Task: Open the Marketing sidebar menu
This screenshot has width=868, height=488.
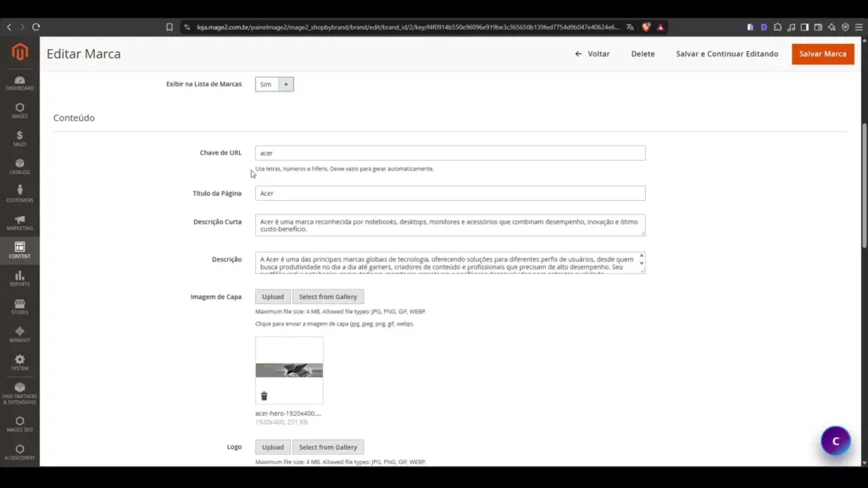Action: point(20,223)
